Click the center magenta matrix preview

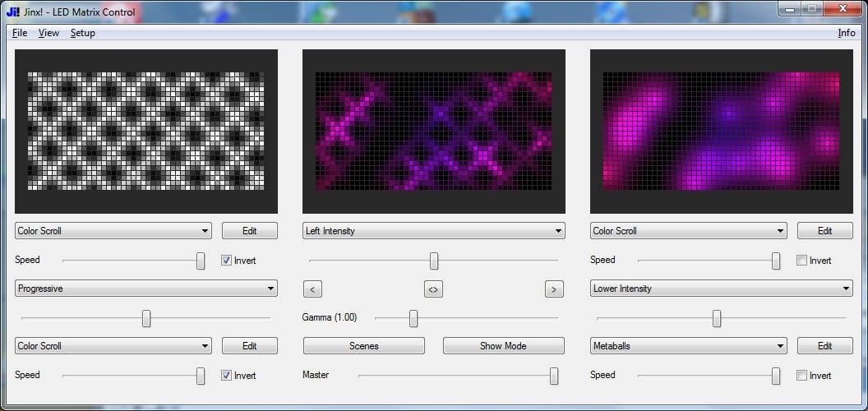[x=433, y=132]
